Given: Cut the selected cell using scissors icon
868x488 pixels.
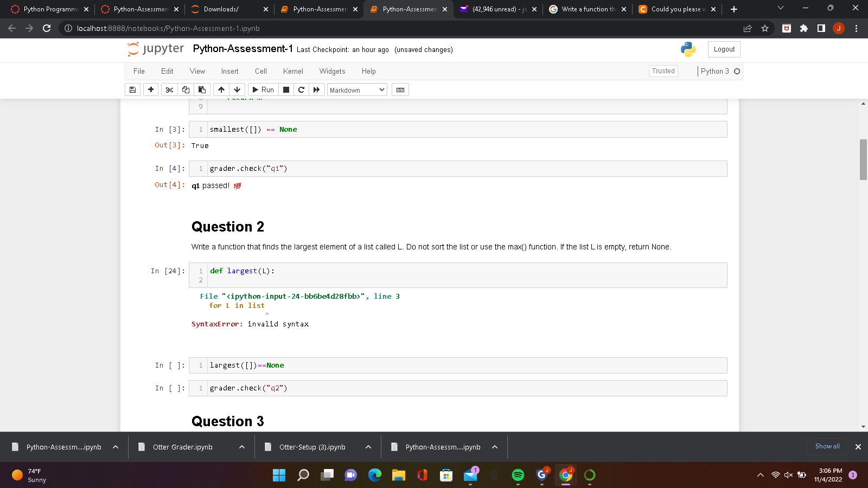Looking at the screenshot, I should coord(169,89).
